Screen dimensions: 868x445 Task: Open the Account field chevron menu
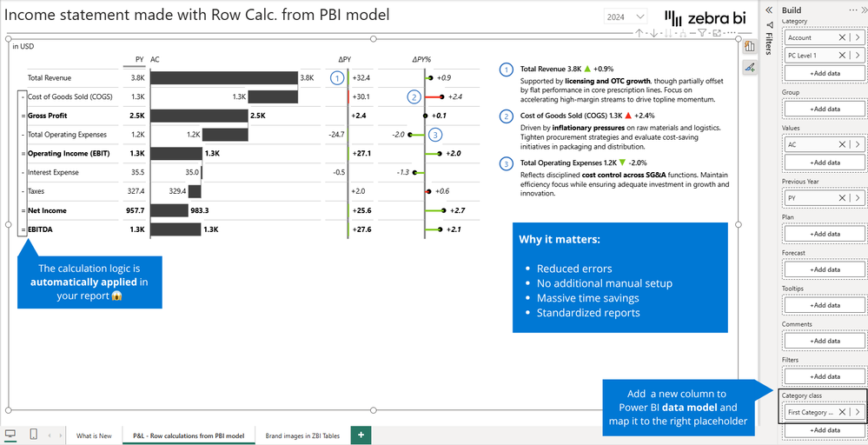(x=858, y=37)
